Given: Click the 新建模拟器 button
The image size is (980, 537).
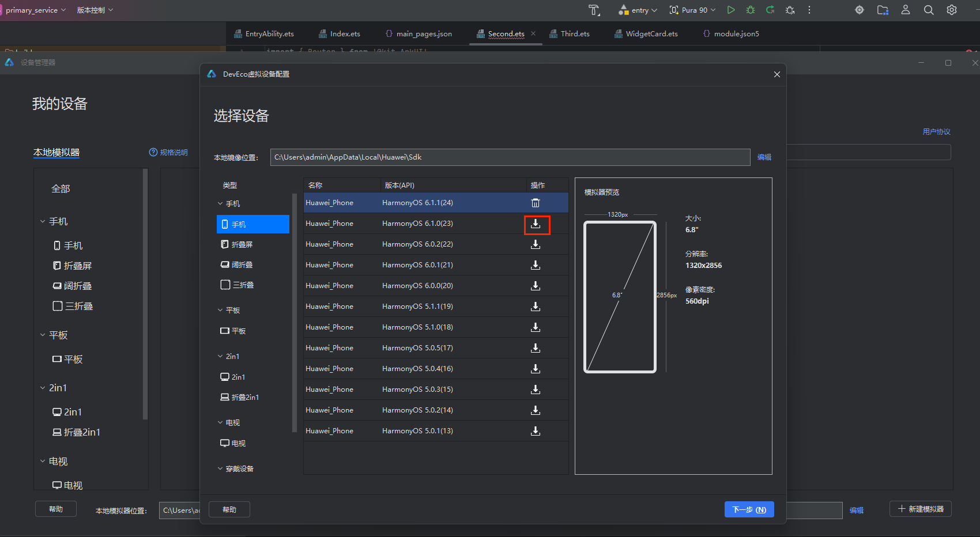Looking at the screenshot, I should coord(921,509).
